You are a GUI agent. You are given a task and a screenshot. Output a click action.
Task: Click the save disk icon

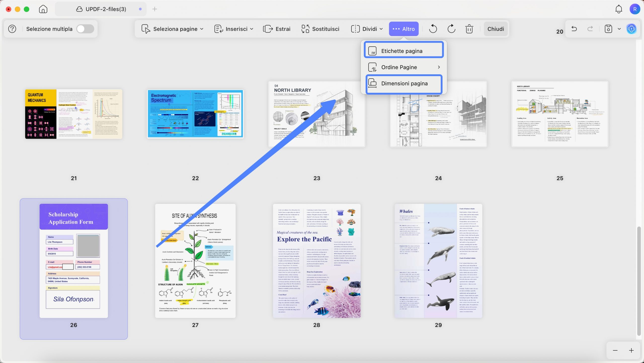tap(608, 29)
